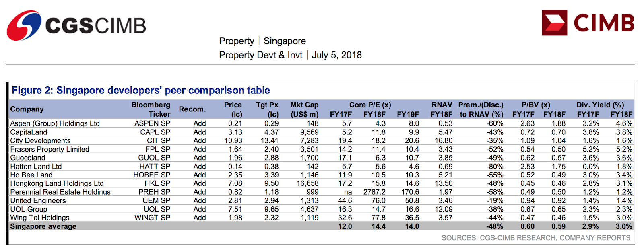Select the Wing Tai Holdings row name

coord(40,218)
